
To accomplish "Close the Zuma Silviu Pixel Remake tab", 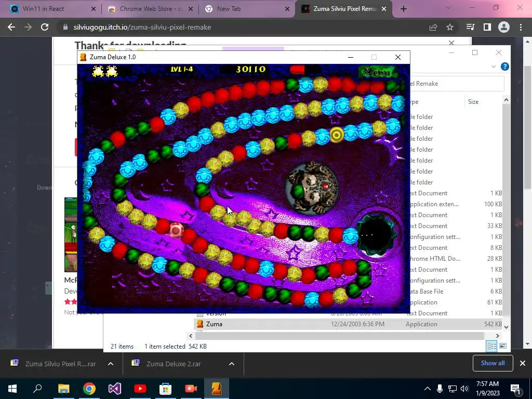I will tap(384, 9).
